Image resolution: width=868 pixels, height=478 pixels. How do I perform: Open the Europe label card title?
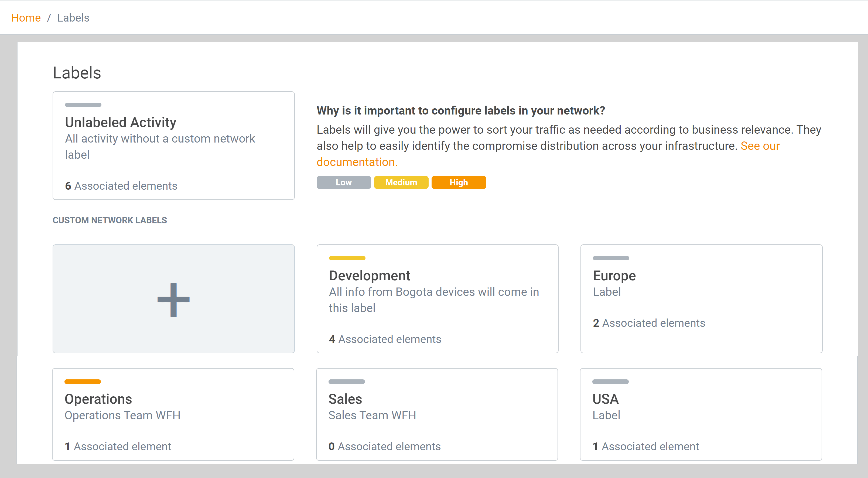[x=614, y=275]
